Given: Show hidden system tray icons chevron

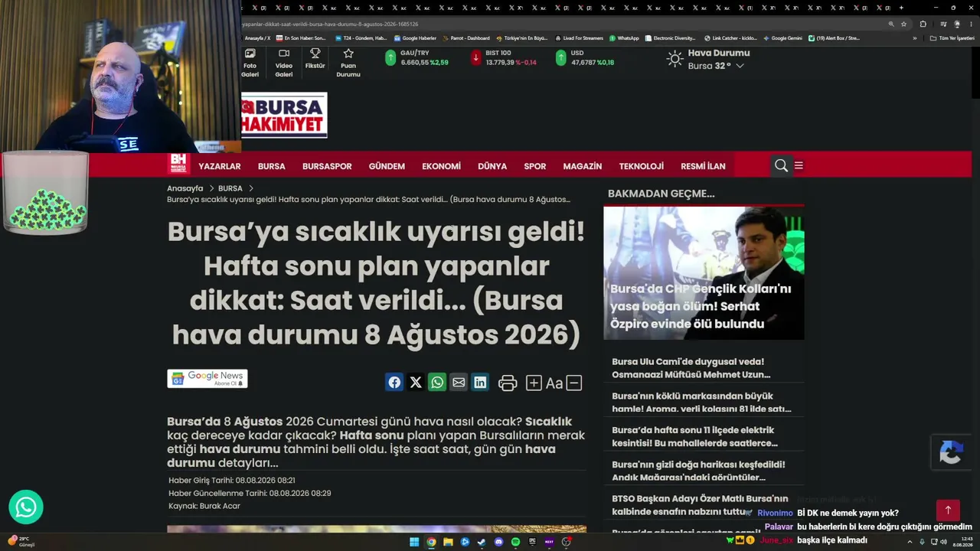Looking at the screenshot, I should click(x=910, y=542).
